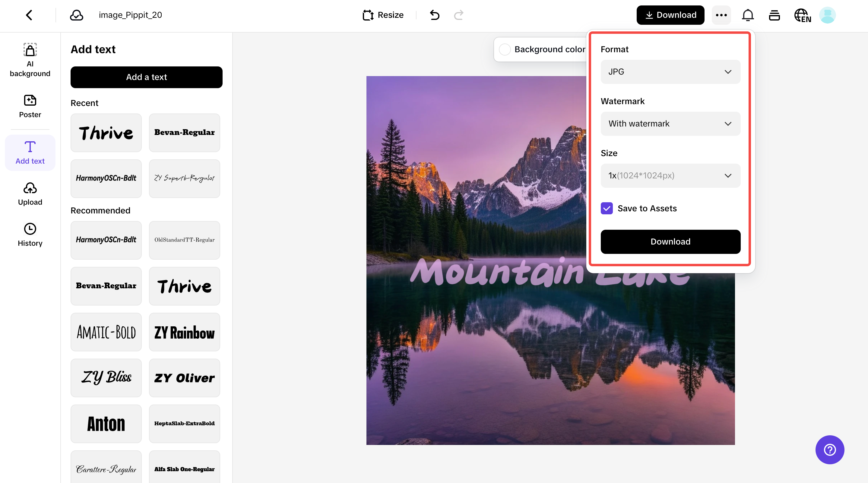The width and height of the screenshot is (868, 483).
Task: Open the help button in the corner
Action: [830, 449]
